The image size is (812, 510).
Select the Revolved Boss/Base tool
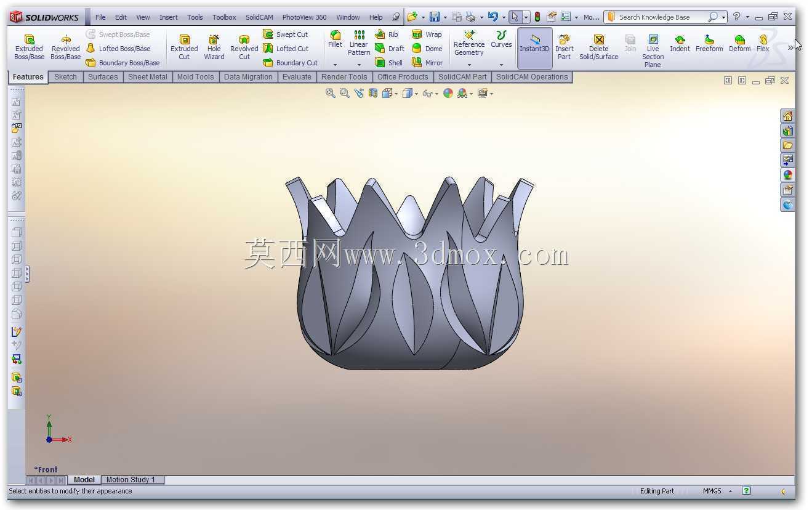pyautogui.click(x=65, y=47)
